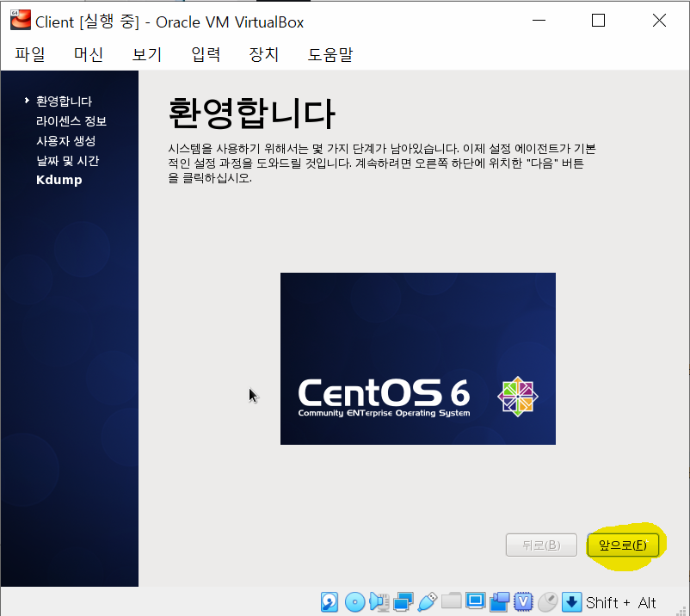
Task: Select 라이센스 정보 step in sidebar
Action: pos(71,121)
